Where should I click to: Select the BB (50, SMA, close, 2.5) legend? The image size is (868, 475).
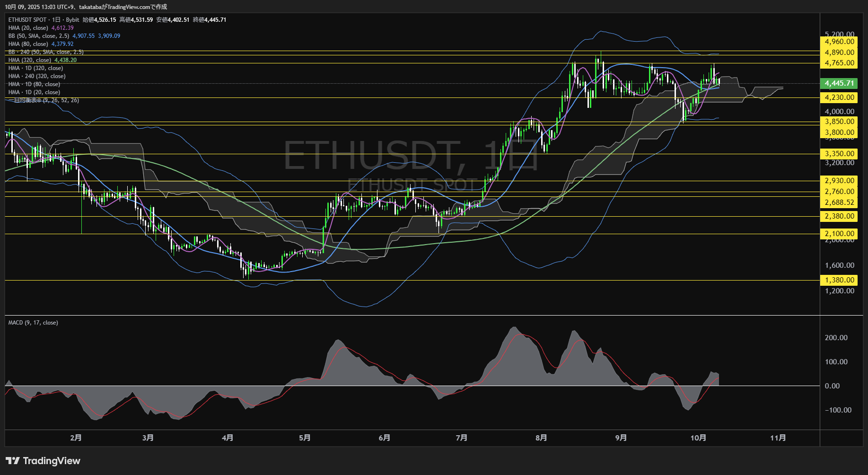[x=39, y=36]
